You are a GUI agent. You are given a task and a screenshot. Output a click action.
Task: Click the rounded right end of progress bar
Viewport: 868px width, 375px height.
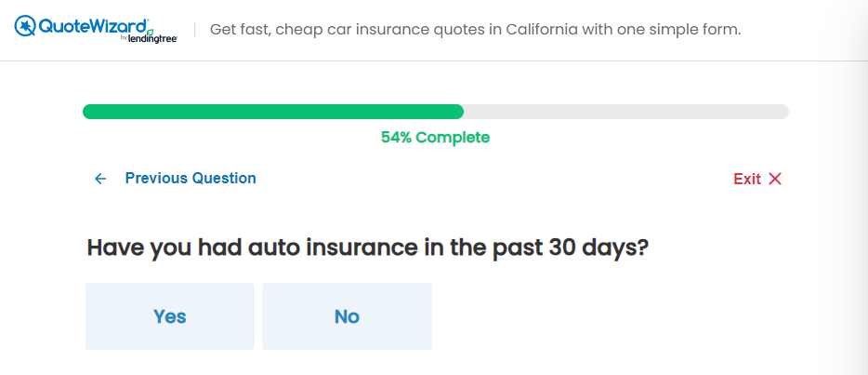click(x=784, y=112)
